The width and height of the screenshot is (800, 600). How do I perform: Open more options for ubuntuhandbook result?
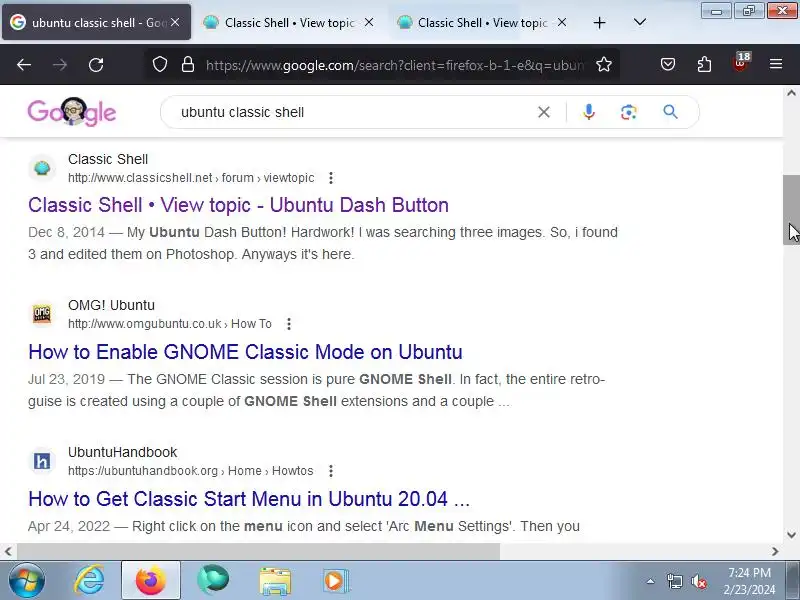pyautogui.click(x=331, y=471)
